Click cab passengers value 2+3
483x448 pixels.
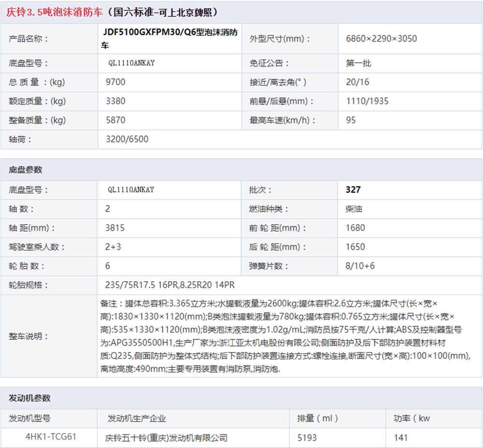pyautogui.click(x=113, y=247)
